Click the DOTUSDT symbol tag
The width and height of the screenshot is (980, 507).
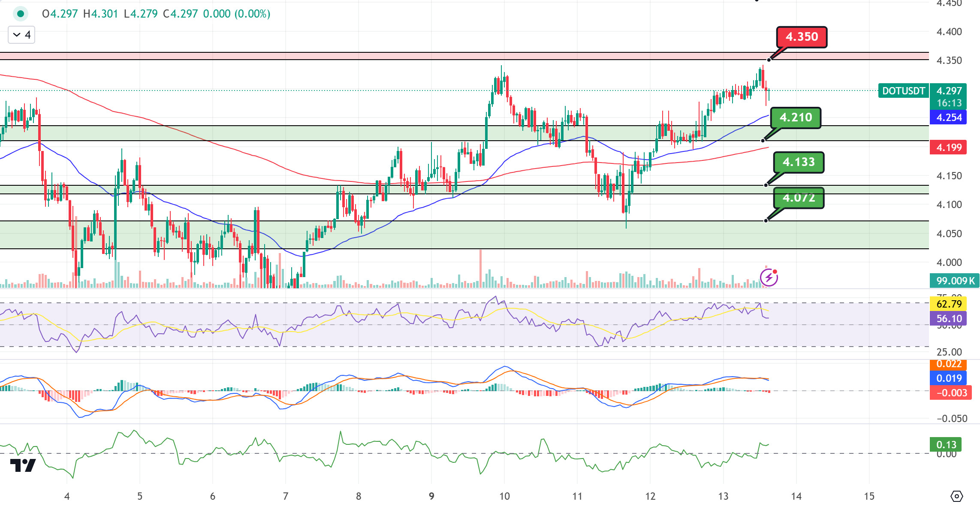pyautogui.click(x=903, y=91)
